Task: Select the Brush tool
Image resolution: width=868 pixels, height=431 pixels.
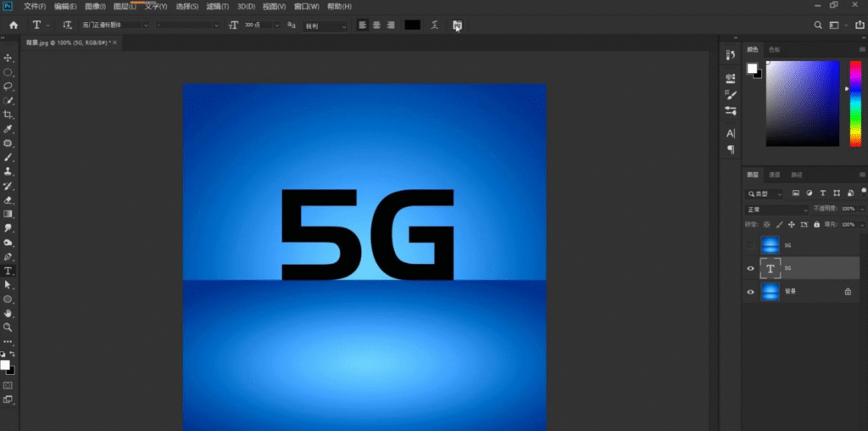Action: (x=8, y=157)
